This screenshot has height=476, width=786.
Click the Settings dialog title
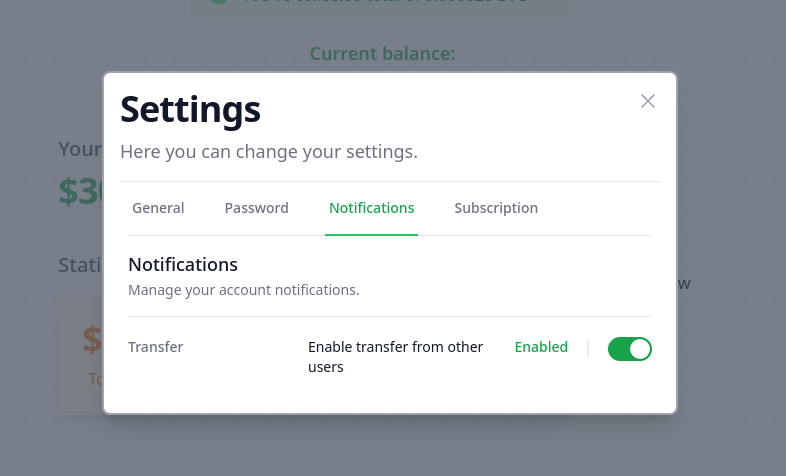point(190,109)
